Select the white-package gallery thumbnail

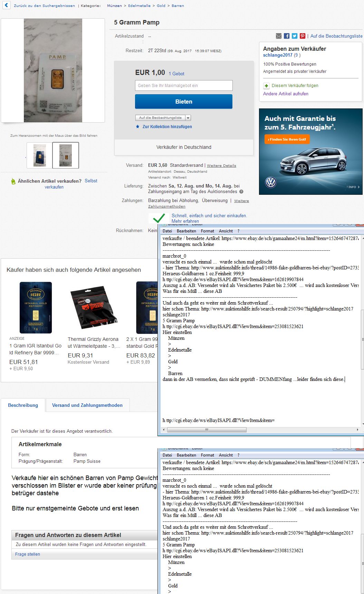click(66, 155)
